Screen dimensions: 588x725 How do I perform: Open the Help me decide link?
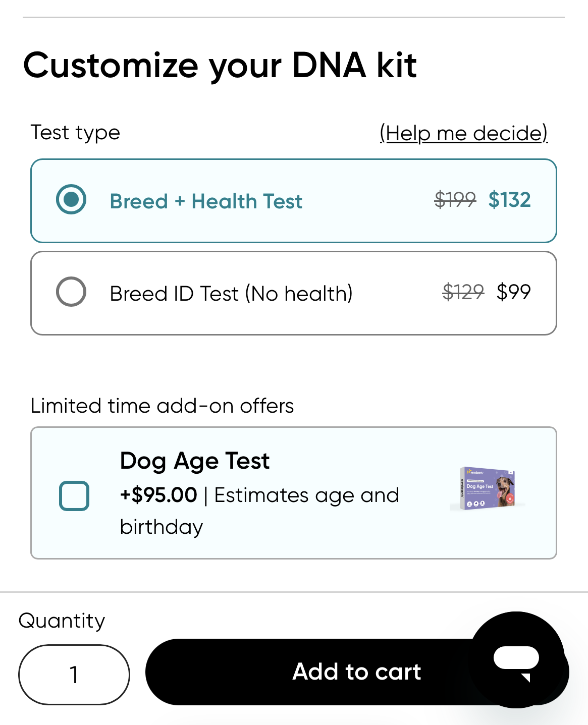coord(463,133)
